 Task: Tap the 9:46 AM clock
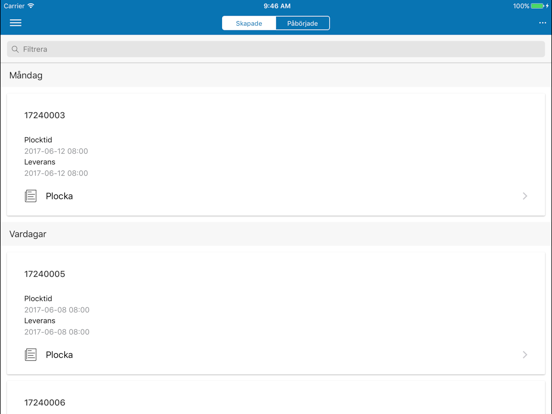pyautogui.click(x=277, y=6)
